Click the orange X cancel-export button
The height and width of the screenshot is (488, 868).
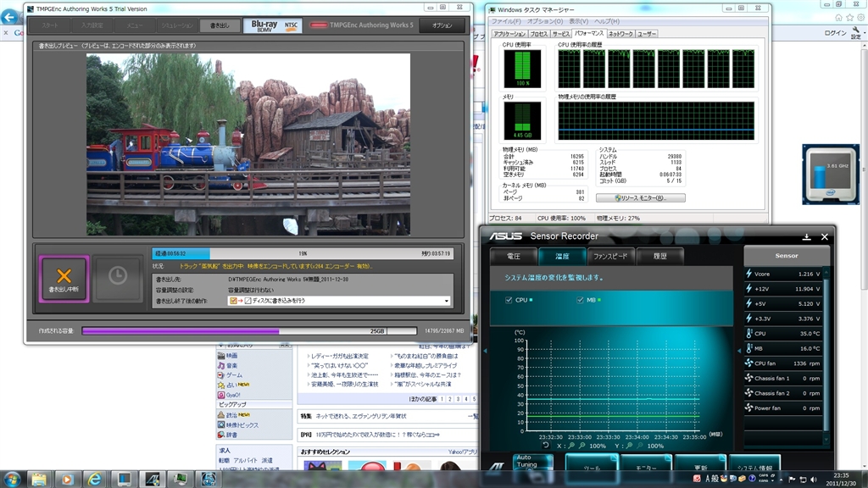click(x=63, y=277)
